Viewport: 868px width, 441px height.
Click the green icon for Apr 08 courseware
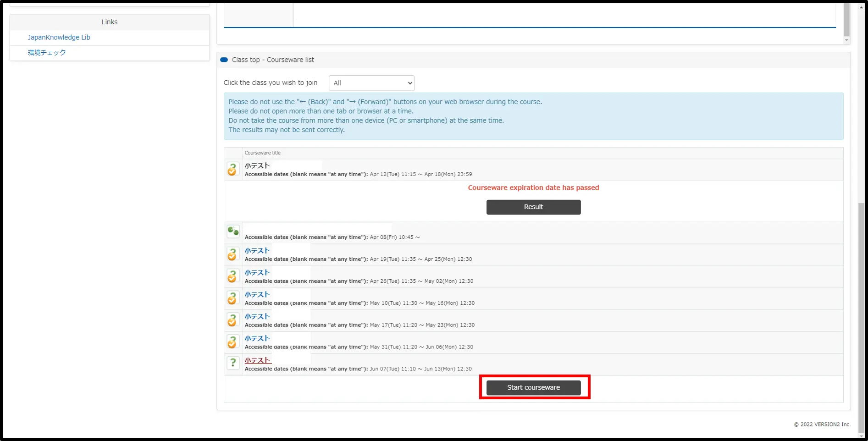click(x=233, y=231)
